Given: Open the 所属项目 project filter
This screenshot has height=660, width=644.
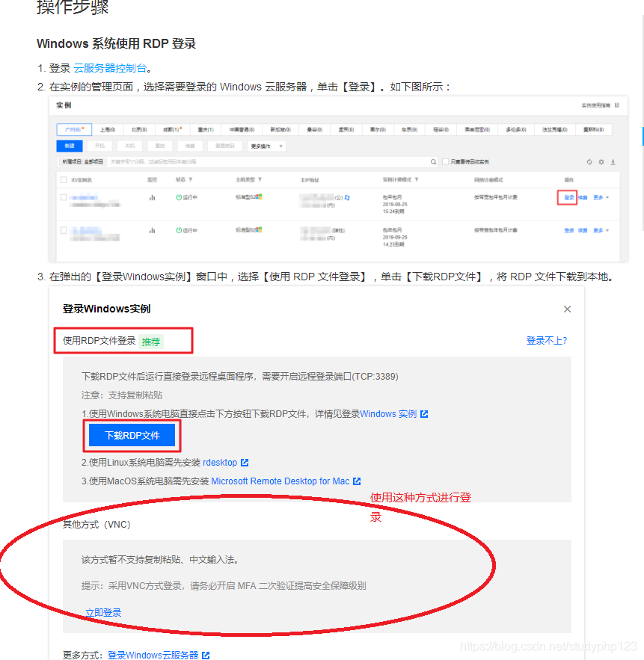Looking at the screenshot, I should (x=82, y=161).
